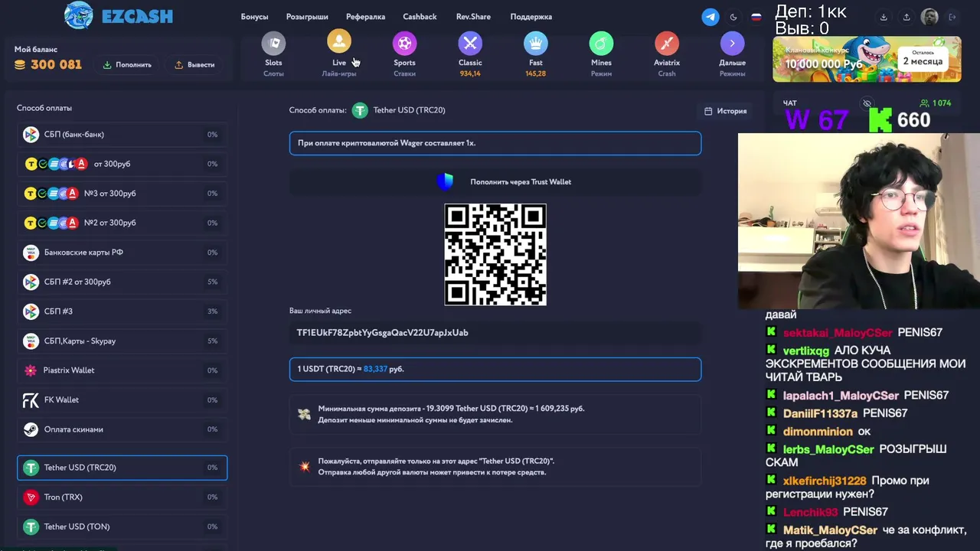980x551 pixels.
Task: Open the Клановый конкурс banner
Action: click(867, 59)
